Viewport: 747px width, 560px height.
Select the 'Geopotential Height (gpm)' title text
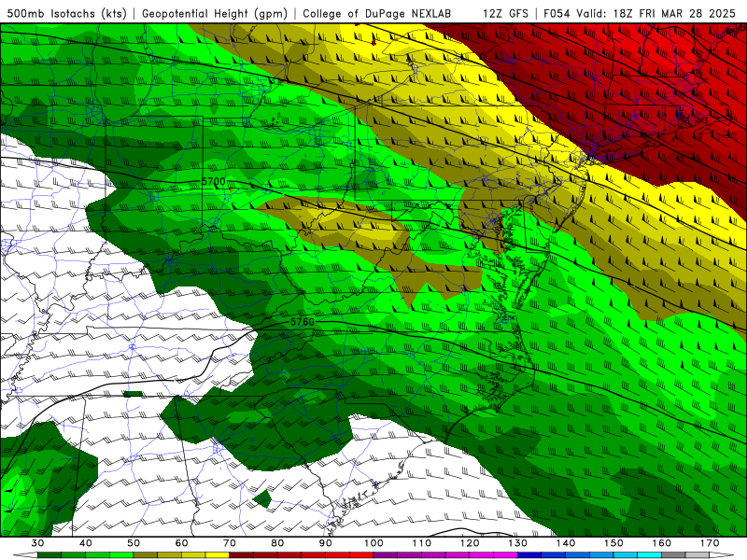pos(215,13)
